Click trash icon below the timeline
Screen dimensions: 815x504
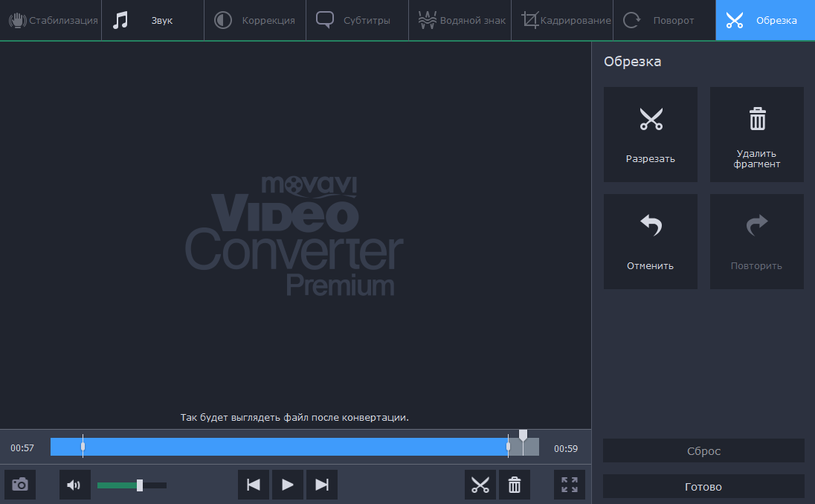(x=515, y=485)
